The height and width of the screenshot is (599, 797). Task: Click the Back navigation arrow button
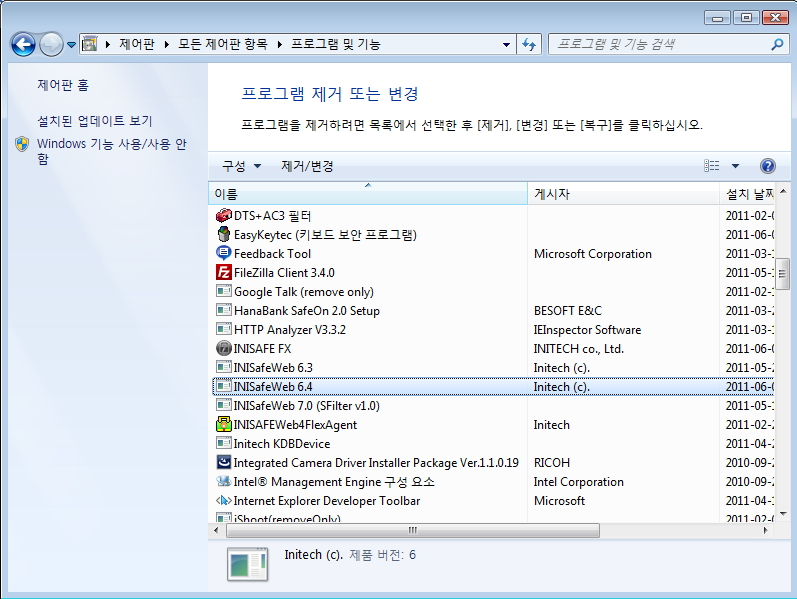coord(23,45)
